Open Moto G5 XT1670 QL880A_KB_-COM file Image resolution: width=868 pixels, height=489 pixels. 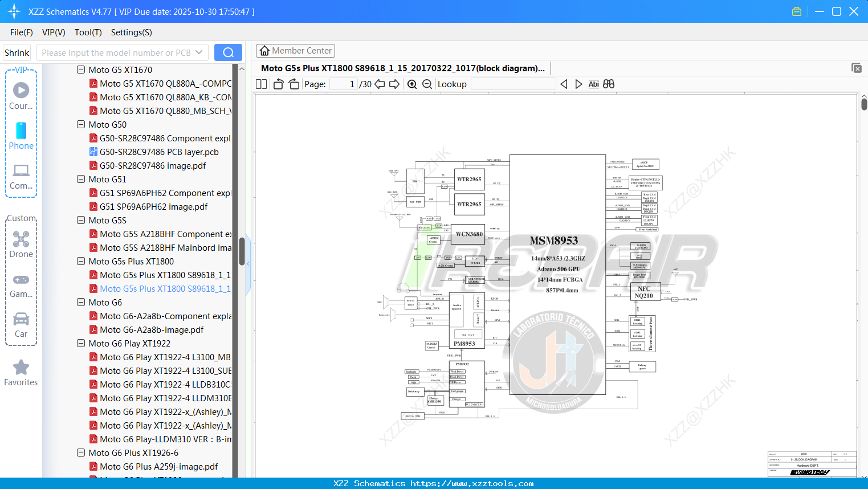click(x=160, y=97)
